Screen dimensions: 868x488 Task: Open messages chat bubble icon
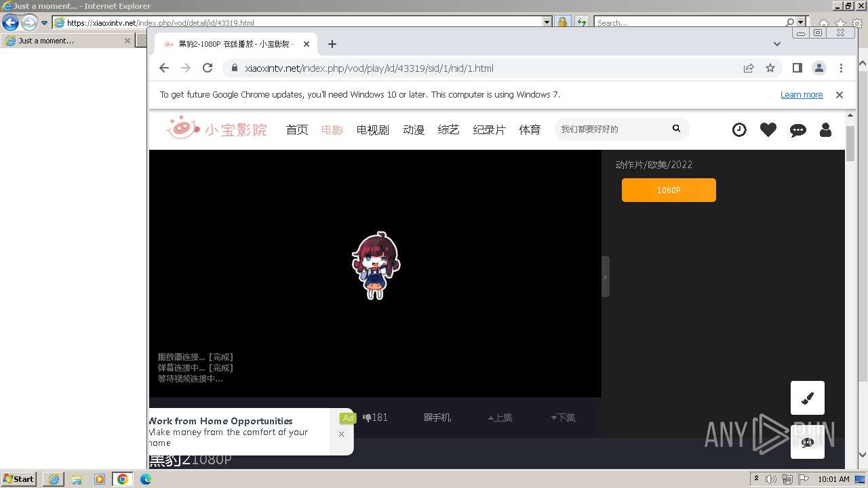[x=798, y=130]
